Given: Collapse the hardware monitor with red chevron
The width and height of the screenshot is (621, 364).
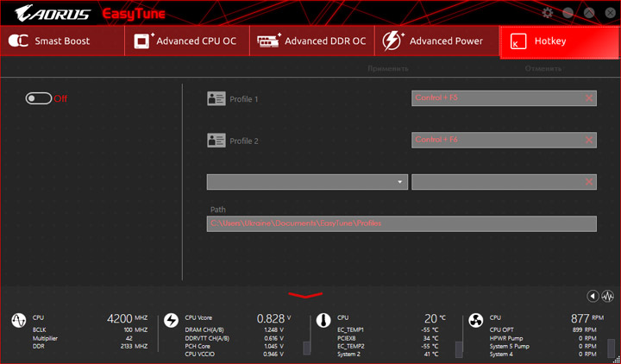Looking at the screenshot, I should click(305, 295).
